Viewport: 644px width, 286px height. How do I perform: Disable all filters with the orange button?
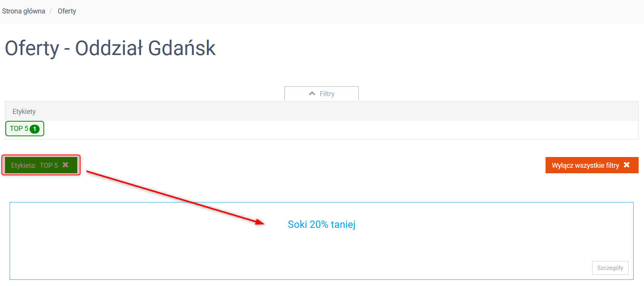(x=592, y=165)
